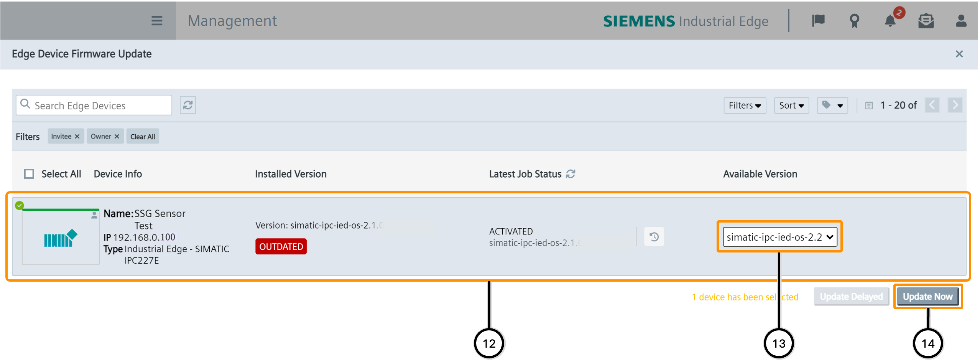This screenshot has height=363, width=980.
Task: Open the Sort dropdown
Action: coord(791,106)
